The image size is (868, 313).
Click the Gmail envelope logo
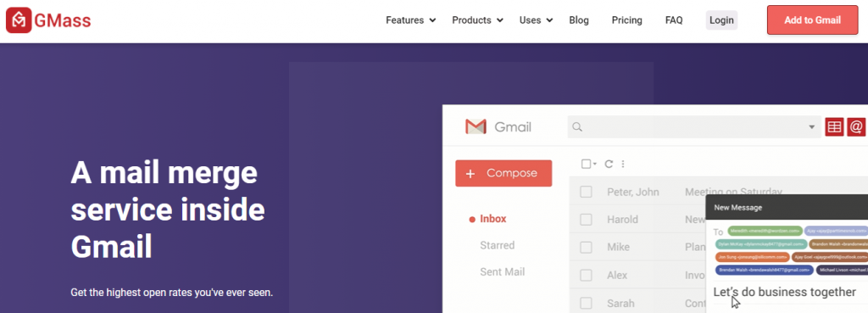point(476,127)
